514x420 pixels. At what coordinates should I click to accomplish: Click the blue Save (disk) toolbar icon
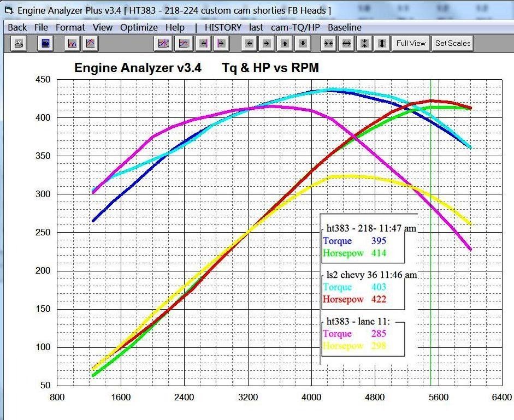[x=45, y=43]
